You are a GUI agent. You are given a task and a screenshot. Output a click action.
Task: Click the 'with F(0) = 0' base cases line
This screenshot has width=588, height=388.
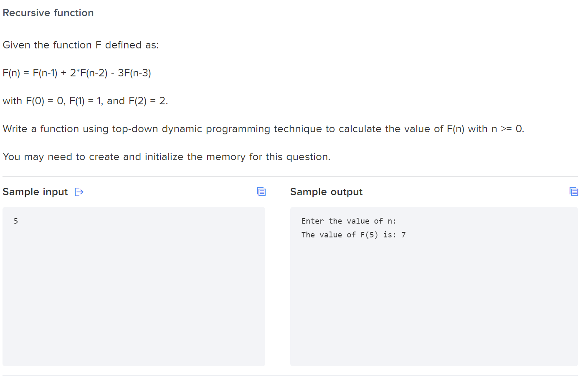point(85,101)
